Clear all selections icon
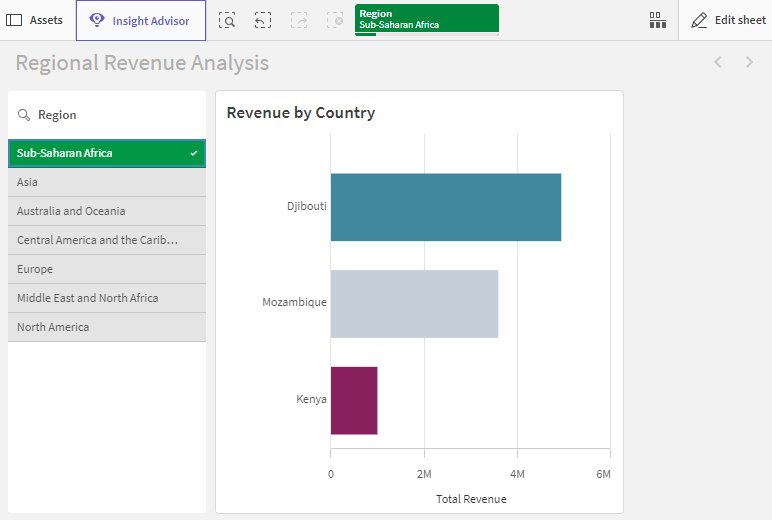772x520 pixels. click(335, 21)
